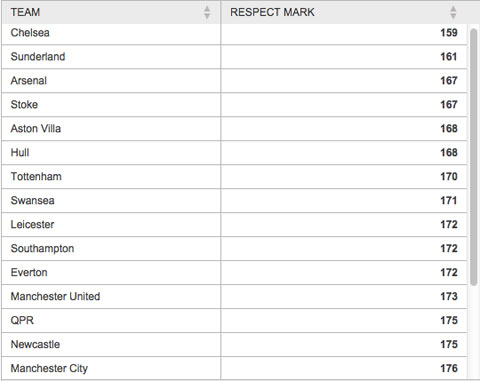
Task: Select the Stoke team cell
Action: [x=111, y=105]
